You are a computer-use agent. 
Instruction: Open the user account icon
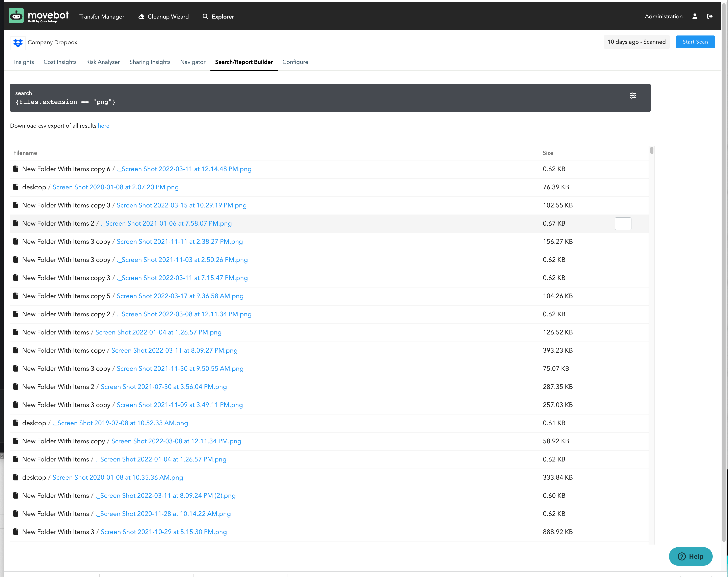pyautogui.click(x=695, y=16)
